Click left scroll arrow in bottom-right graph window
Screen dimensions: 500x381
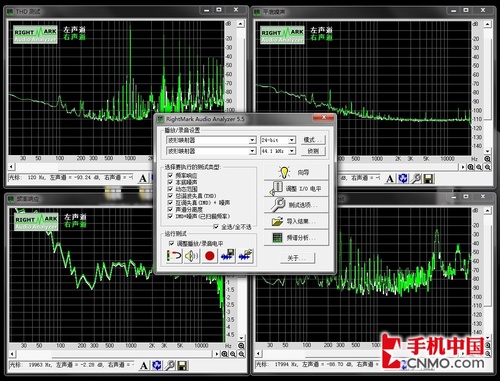258,353
